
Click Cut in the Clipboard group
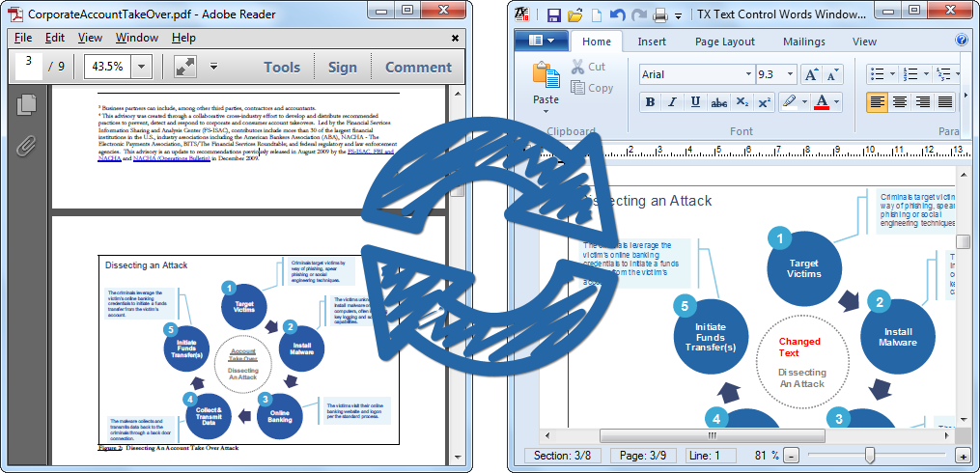588,67
